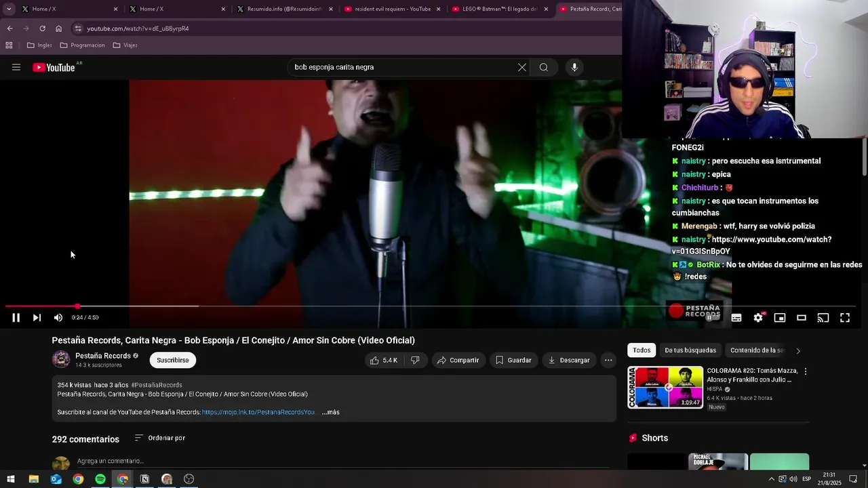
Task: Click the magnifier search button
Action: point(544,67)
